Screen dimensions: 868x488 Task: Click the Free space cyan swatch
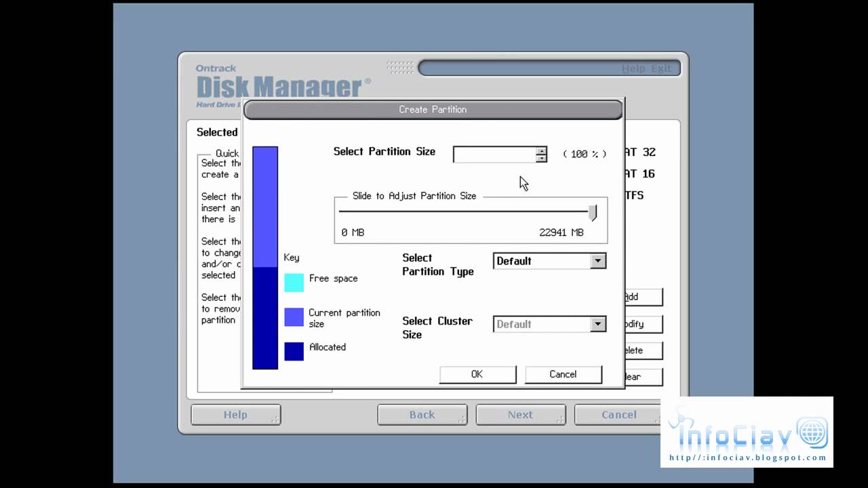point(294,283)
